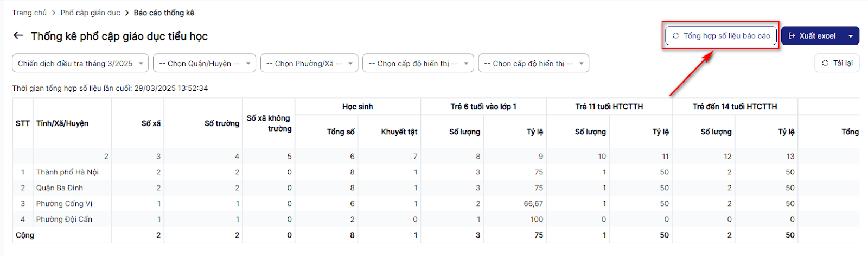The height and width of the screenshot is (256, 868).
Task: Select the Quận Ba Đình row
Action: [x=60, y=188]
